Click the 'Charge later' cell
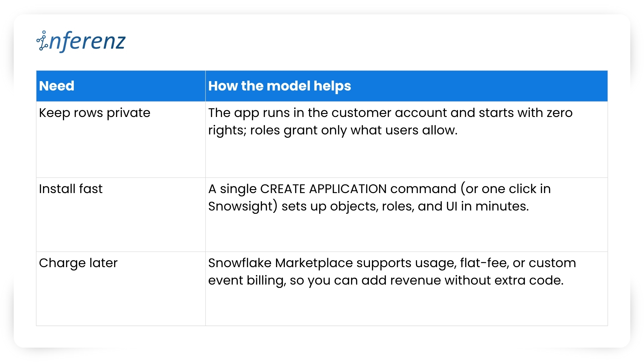Image resolution: width=644 pixels, height=362 pixels. click(x=121, y=289)
